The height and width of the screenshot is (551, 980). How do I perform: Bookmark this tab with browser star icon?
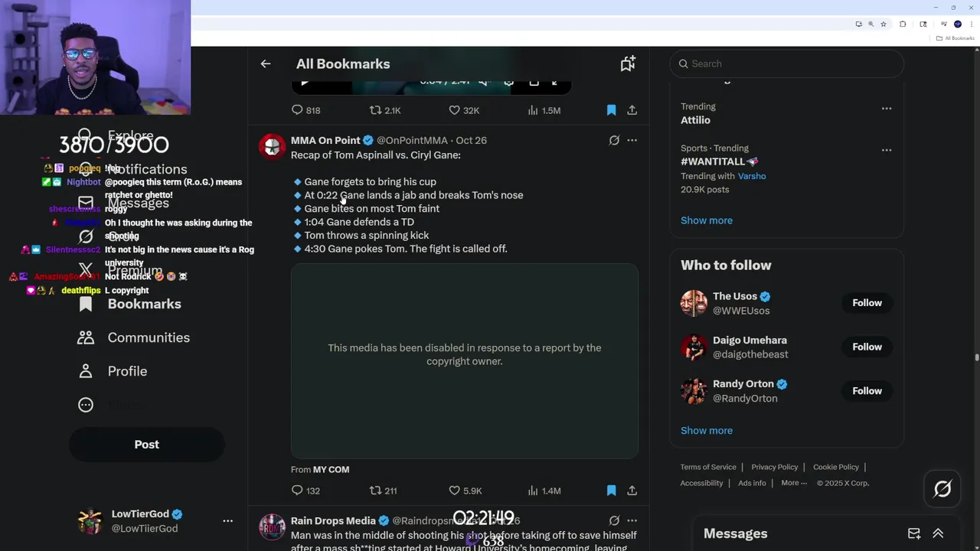coord(884,24)
